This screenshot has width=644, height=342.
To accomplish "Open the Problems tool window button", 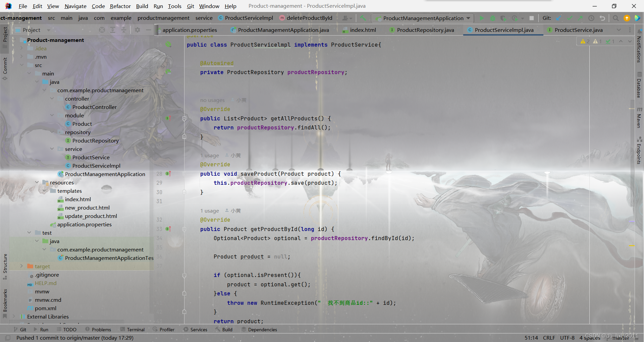I will coord(98,330).
